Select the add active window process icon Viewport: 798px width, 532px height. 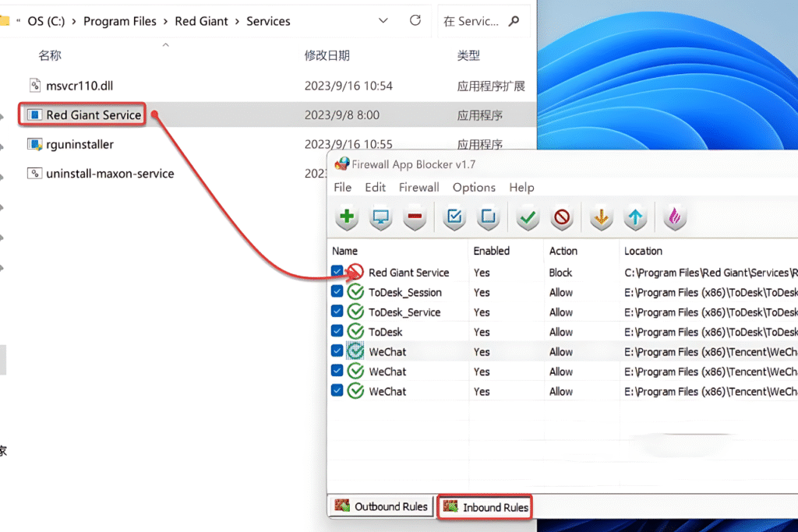380,217
